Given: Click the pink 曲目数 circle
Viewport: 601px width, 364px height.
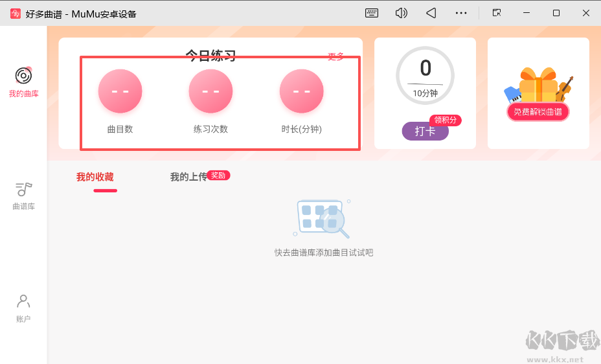Looking at the screenshot, I should 120,91.
